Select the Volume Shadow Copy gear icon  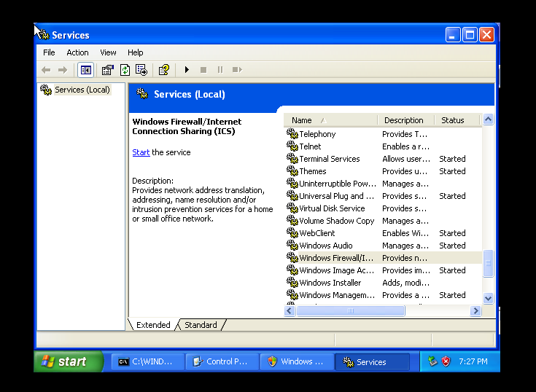click(292, 221)
